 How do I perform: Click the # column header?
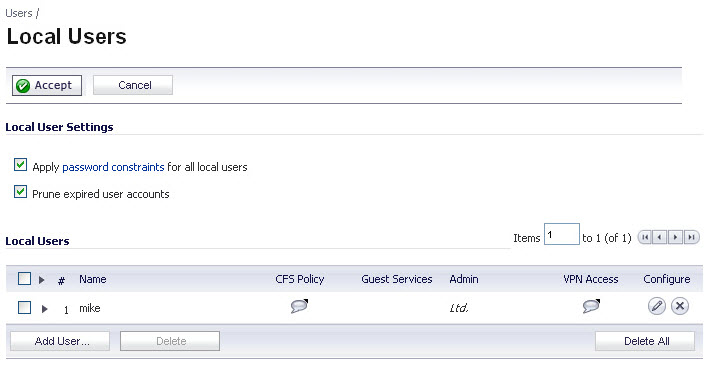pos(61,281)
